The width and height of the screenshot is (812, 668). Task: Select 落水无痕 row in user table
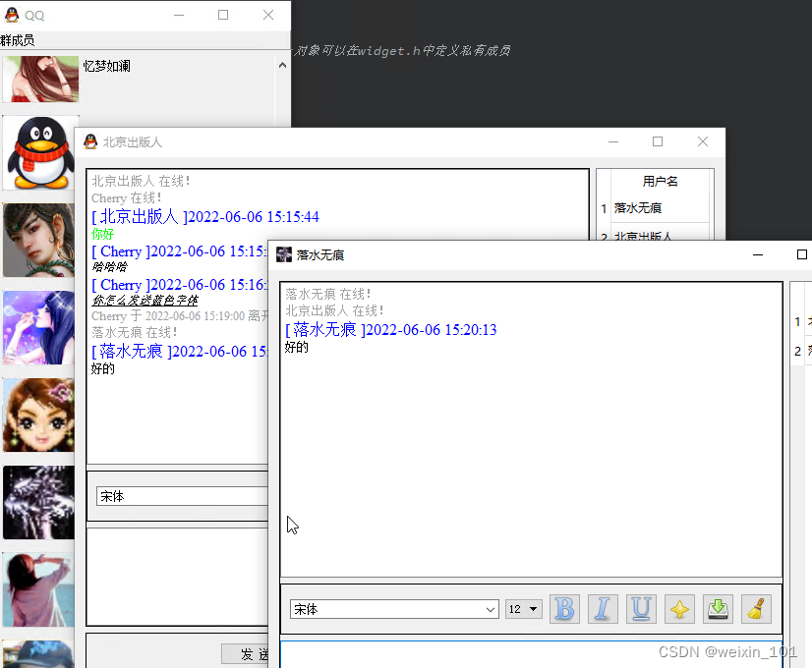coord(661,208)
